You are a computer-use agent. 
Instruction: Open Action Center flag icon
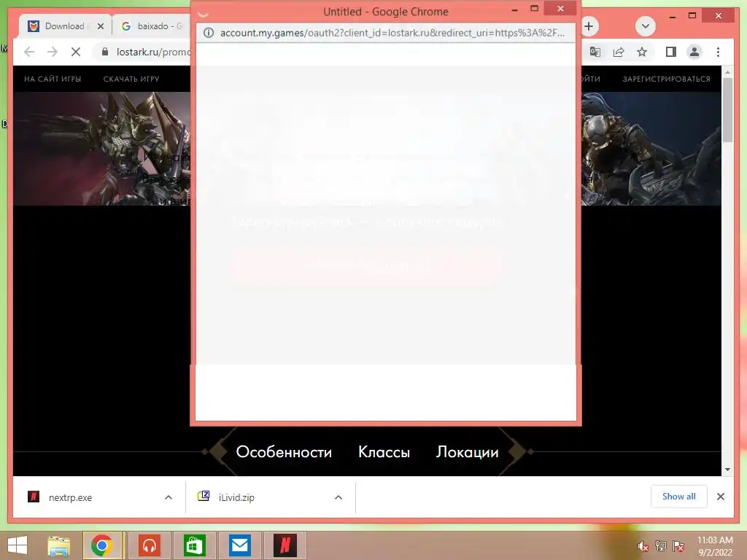pyautogui.click(x=678, y=546)
